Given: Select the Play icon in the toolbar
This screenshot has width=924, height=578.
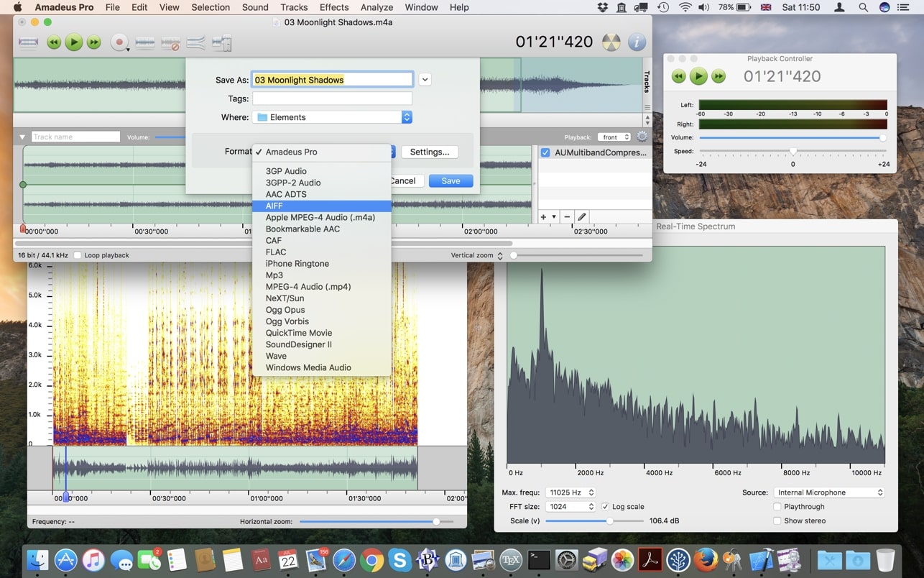Looking at the screenshot, I should (74, 42).
